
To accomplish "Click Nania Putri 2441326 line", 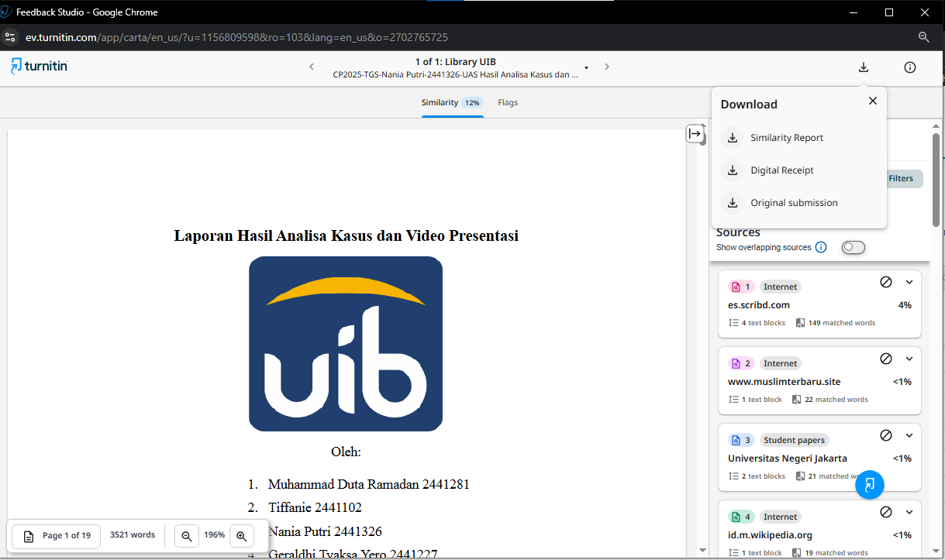I will pyautogui.click(x=325, y=531).
